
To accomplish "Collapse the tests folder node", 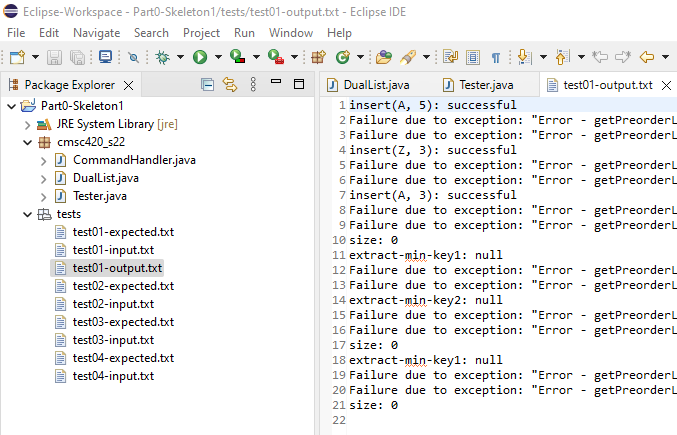I will pyautogui.click(x=28, y=214).
